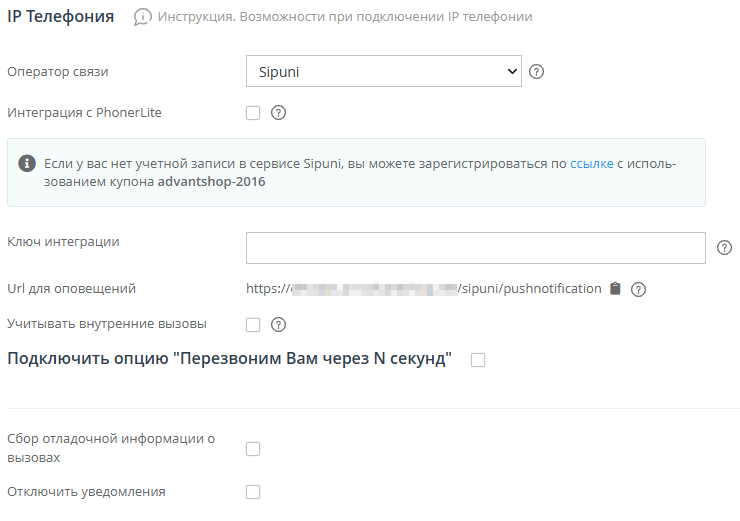740x521 pixels.
Task: Click the instruction speech-bubble info icon
Action: pos(143,17)
